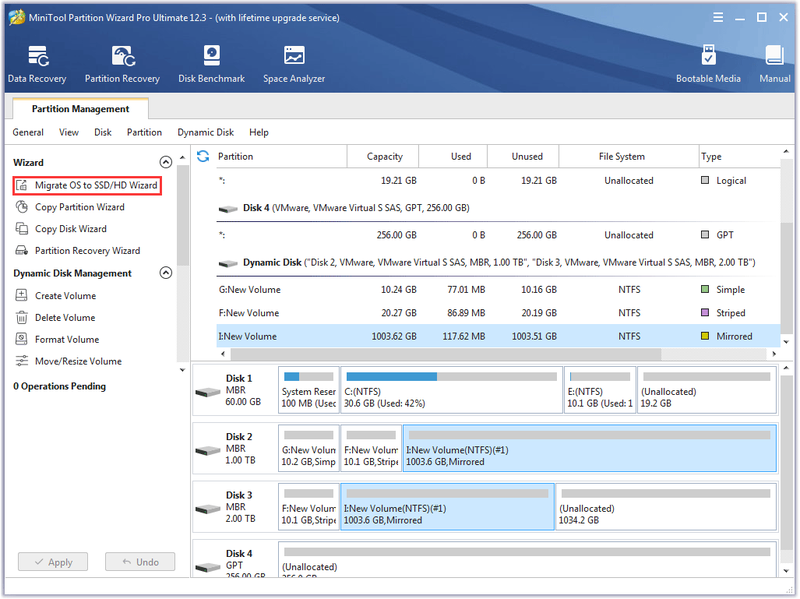Viewport: 800px width, 599px height.
Task: Open Bootable Media builder
Action: point(708,64)
